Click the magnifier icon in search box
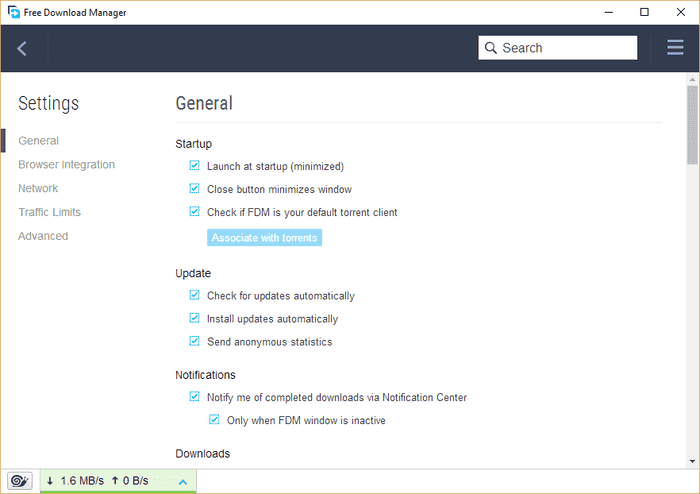700x494 pixels. coord(490,48)
